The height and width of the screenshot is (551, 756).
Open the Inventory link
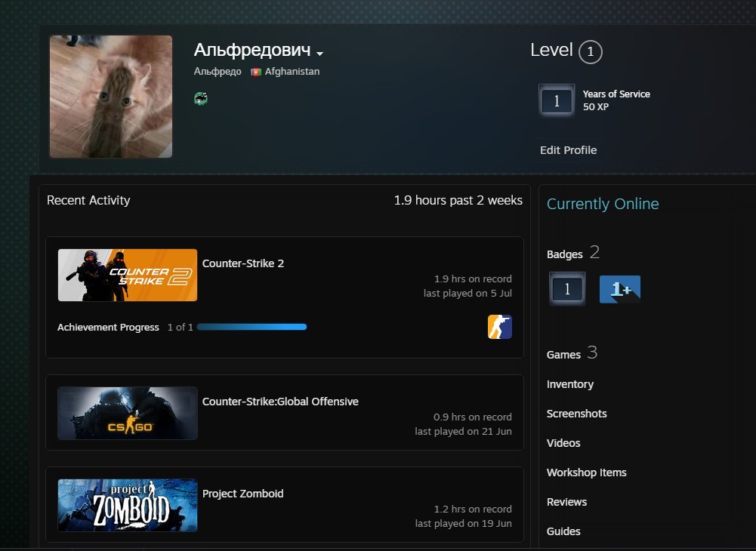570,384
